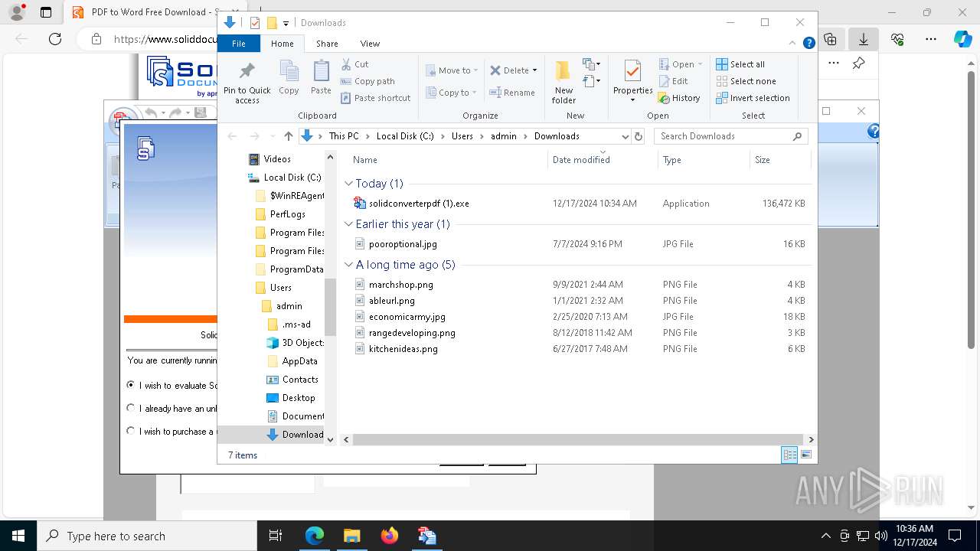The image size is (980, 551).
Task: Select PerfLogs folder in navigation tree
Action: tap(287, 214)
